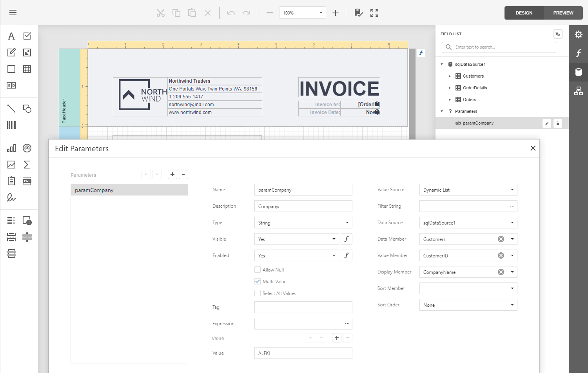Screen dimensions: 588x373
Task: Open the Value Source dropdown
Action: [468, 190]
